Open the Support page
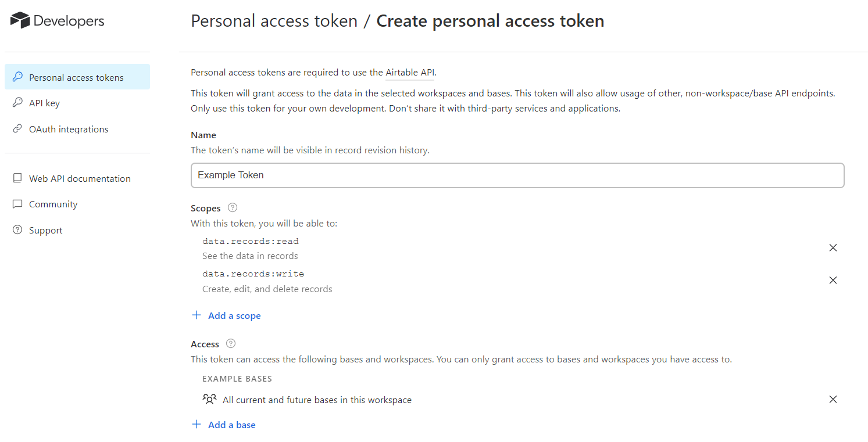868x442 pixels. 45,230
